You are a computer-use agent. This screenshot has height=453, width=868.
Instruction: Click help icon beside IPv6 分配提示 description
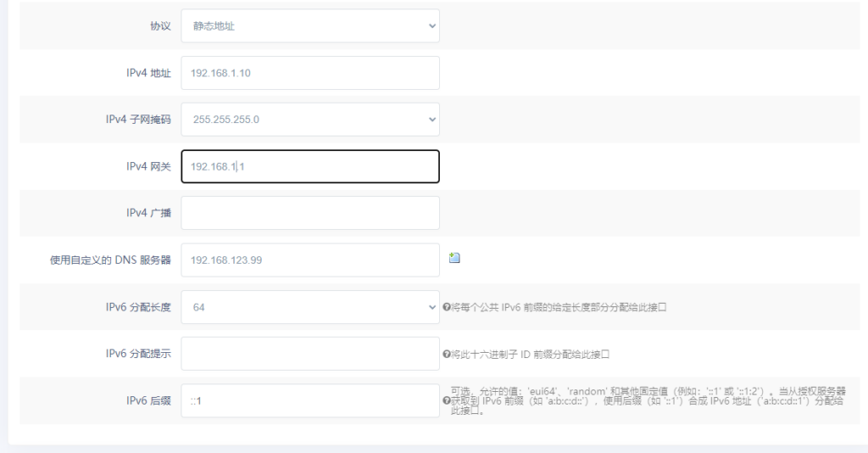(446, 354)
